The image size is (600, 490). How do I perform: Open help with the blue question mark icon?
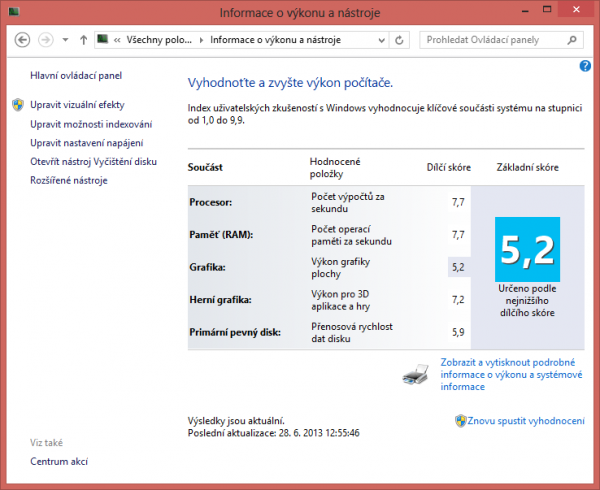585,66
